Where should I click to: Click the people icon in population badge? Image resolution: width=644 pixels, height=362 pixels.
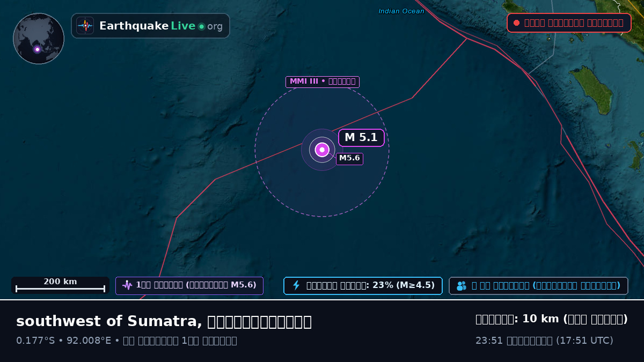(462, 286)
